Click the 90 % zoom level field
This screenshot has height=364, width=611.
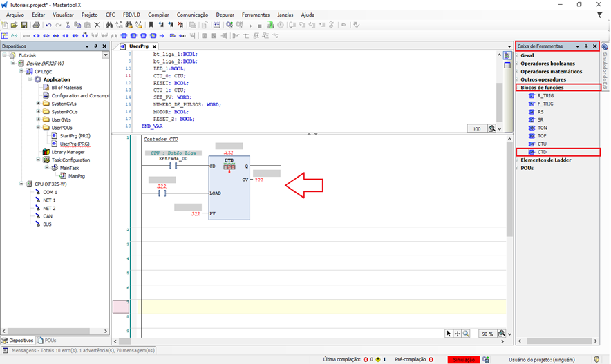(487, 334)
